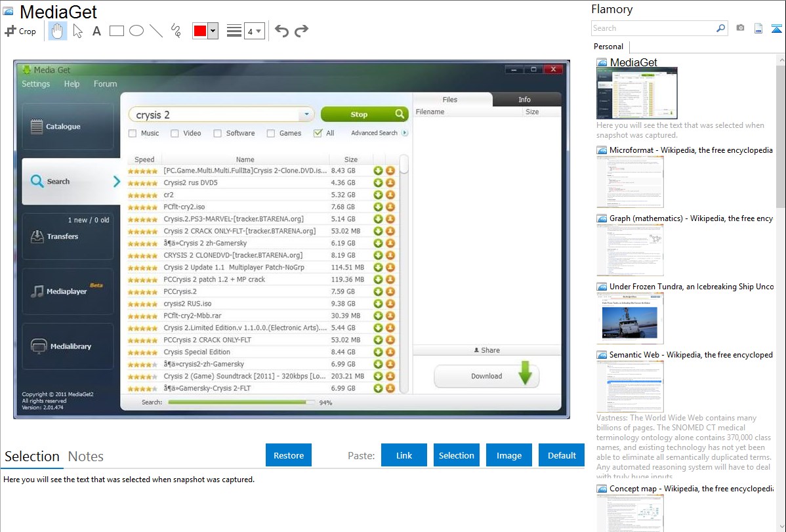Image resolution: width=786 pixels, height=532 pixels.
Task: Switch to the Files tab
Action: coord(449,99)
